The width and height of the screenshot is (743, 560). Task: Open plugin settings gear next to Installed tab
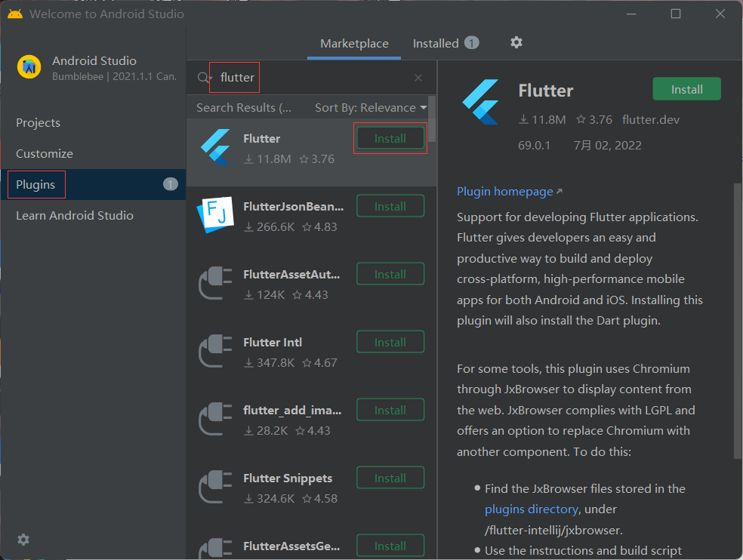pyautogui.click(x=516, y=42)
